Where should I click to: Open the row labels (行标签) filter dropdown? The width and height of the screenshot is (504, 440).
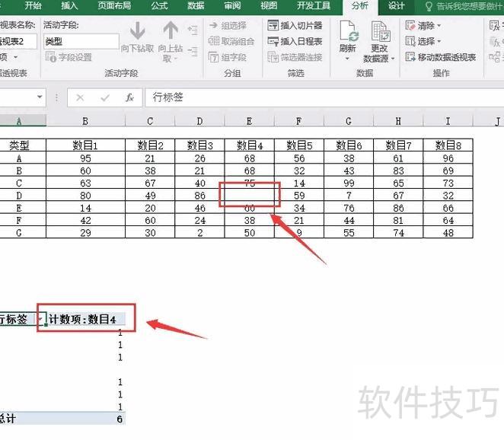pyautogui.click(x=40, y=319)
